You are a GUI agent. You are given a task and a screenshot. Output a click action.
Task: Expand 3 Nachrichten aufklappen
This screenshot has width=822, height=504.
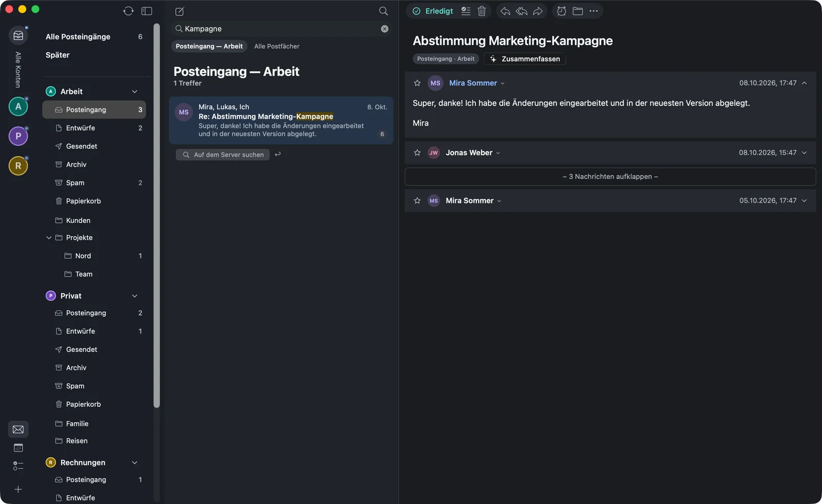(x=610, y=177)
